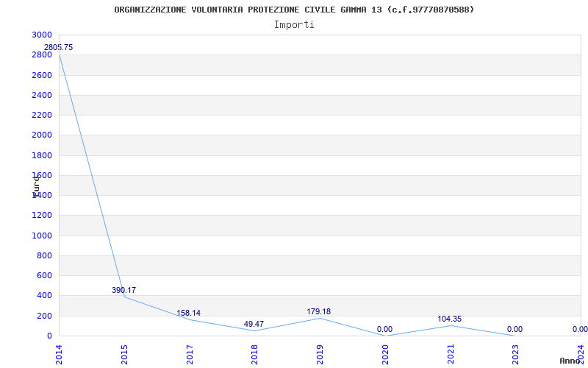Click the 3000 y-axis tick label
The image size is (588, 368).
(42, 35)
